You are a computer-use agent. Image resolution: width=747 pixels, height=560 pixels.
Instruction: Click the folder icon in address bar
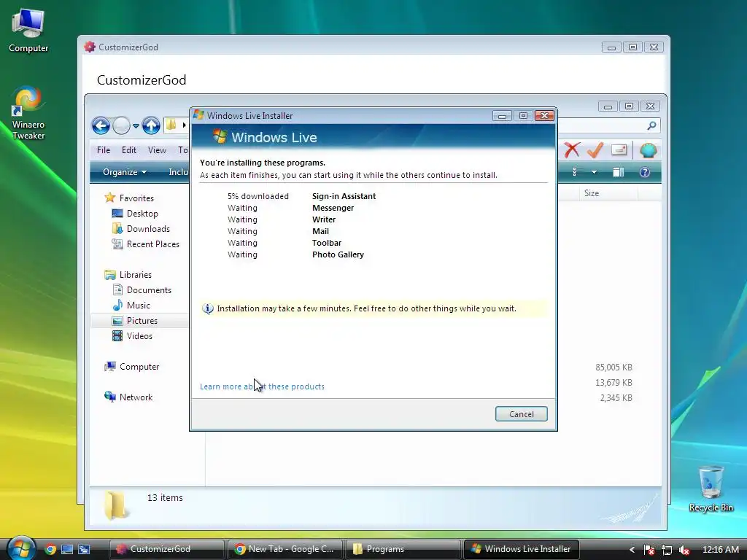click(171, 125)
